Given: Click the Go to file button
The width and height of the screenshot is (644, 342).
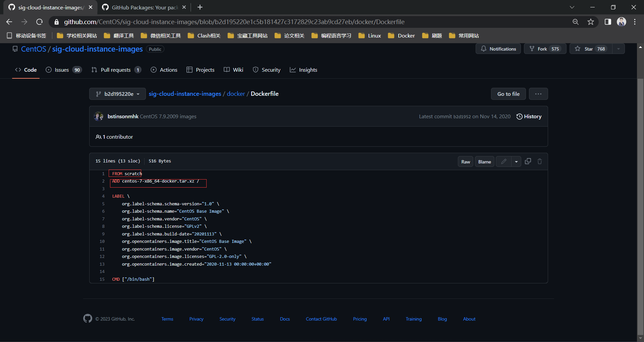Looking at the screenshot, I should click(508, 94).
